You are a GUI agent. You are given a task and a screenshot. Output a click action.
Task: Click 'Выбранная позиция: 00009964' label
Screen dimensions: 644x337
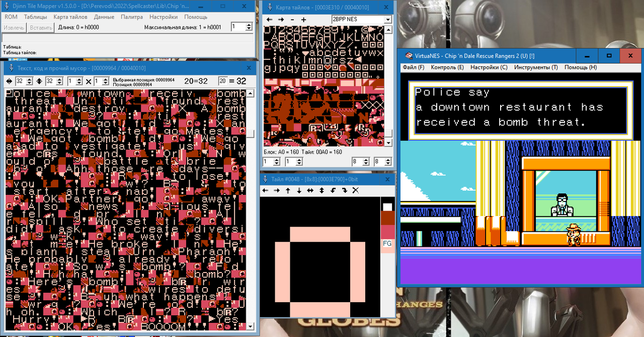point(143,80)
